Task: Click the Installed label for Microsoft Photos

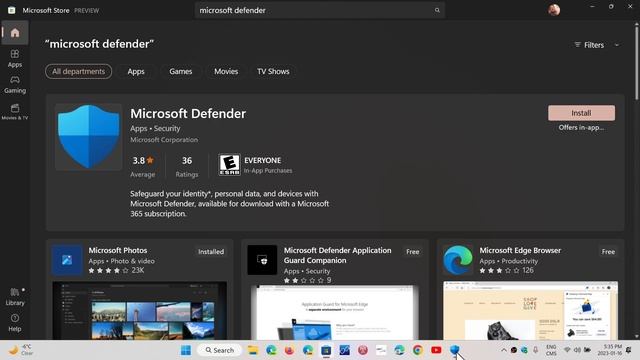Action: [211, 252]
